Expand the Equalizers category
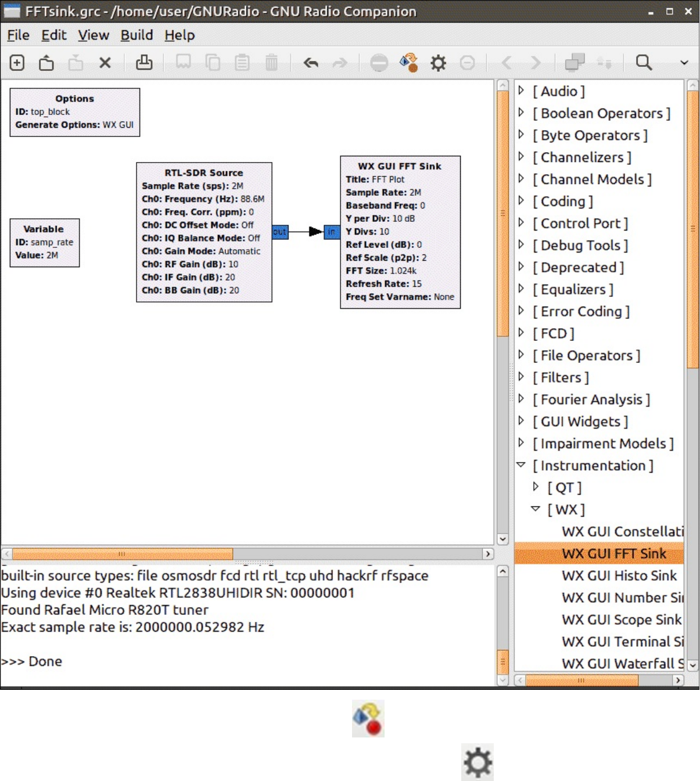Screen dimensions: 700x781 [521, 289]
